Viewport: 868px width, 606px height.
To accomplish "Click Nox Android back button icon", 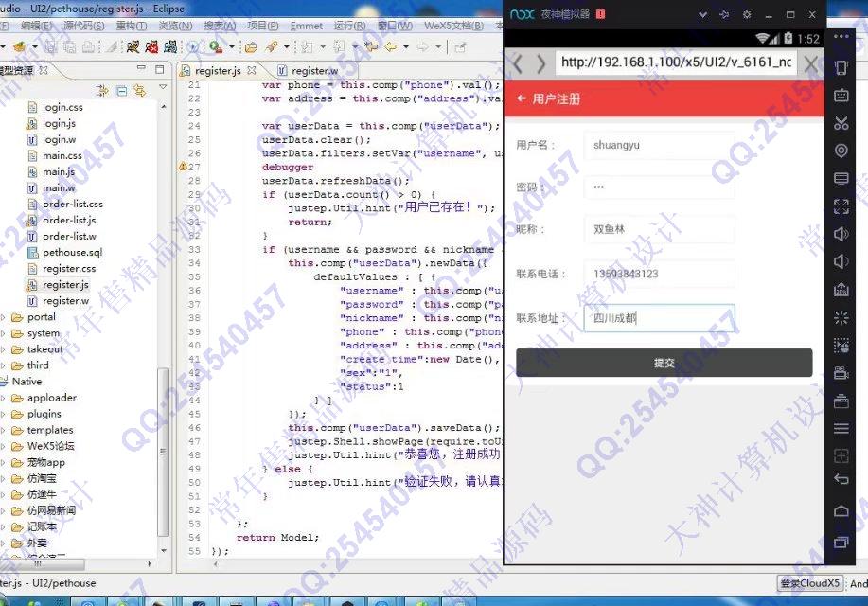I will pos(841,478).
